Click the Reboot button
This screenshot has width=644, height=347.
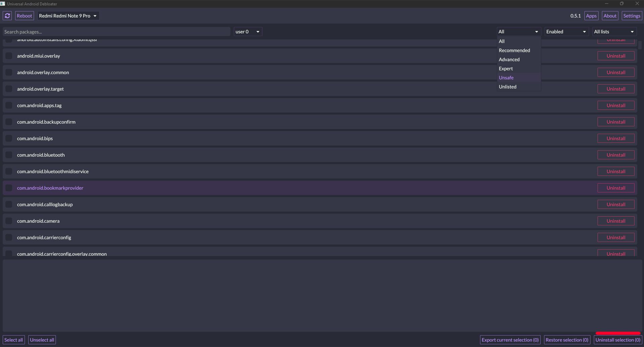pyautogui.click(x=24, y=16)
